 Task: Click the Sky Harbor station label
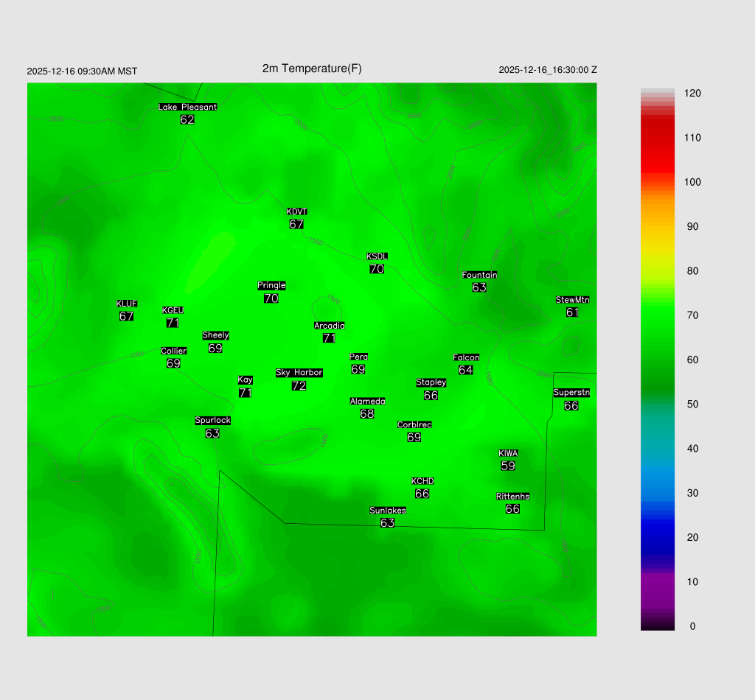299,373
